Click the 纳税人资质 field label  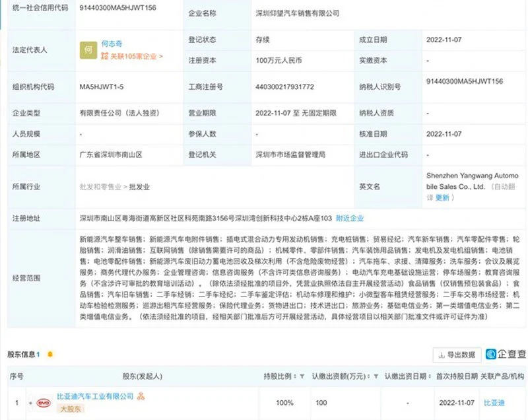tap(376, 113)
